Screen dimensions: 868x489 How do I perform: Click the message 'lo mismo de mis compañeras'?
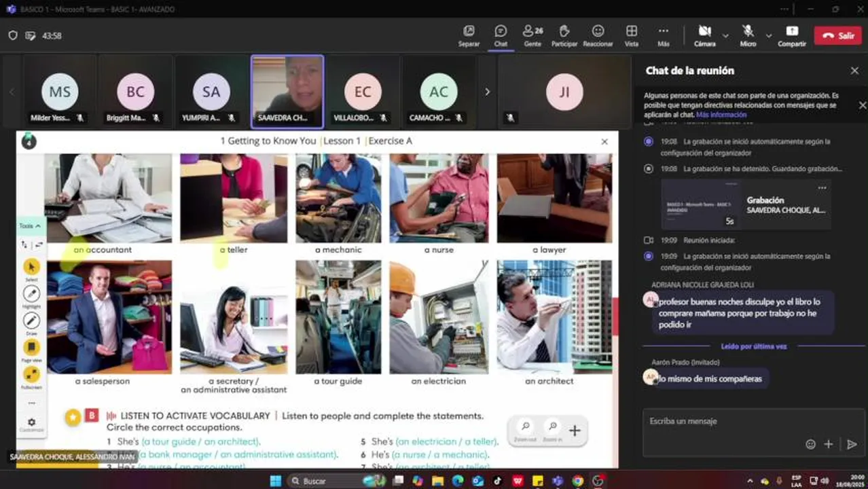[x=710, y=379]
